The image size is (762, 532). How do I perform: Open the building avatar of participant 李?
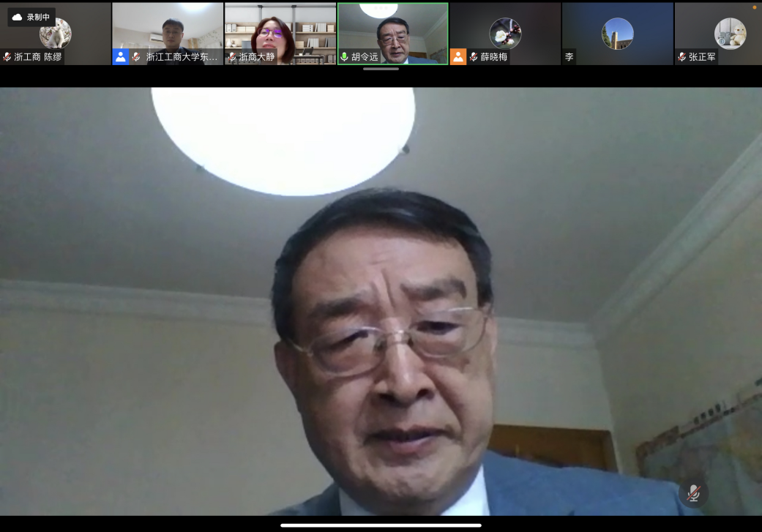(x=618, y=34)
